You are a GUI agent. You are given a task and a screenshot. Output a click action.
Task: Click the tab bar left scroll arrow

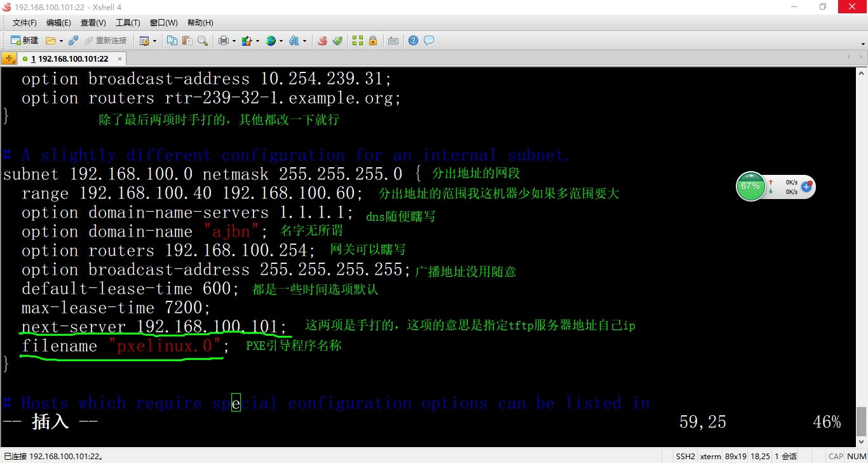(850, 58)
